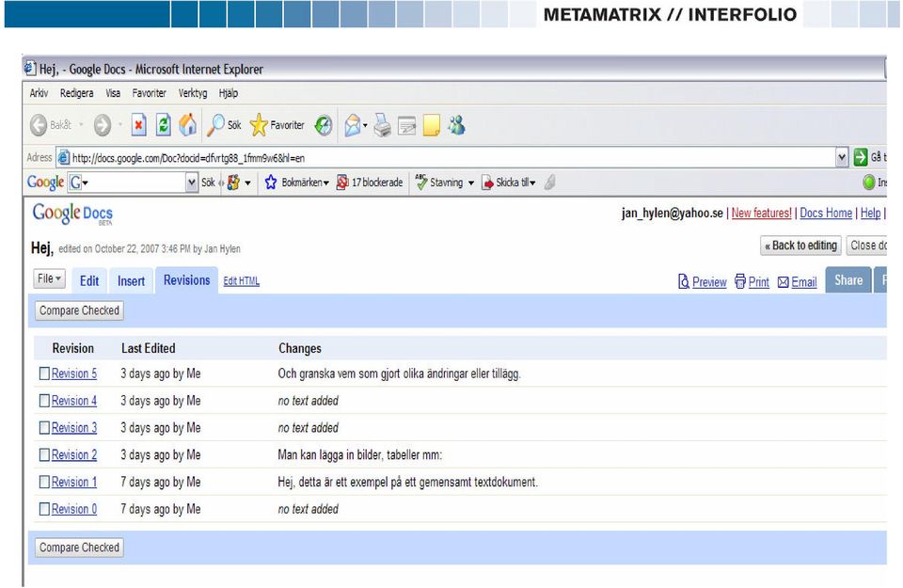Open the Docs Home link
The height and width of the screenshot is (588, 903).
click(826, 213)
